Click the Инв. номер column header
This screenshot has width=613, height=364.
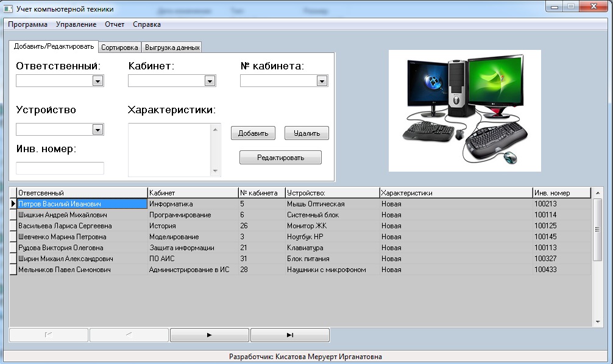(x=561, y=193)
